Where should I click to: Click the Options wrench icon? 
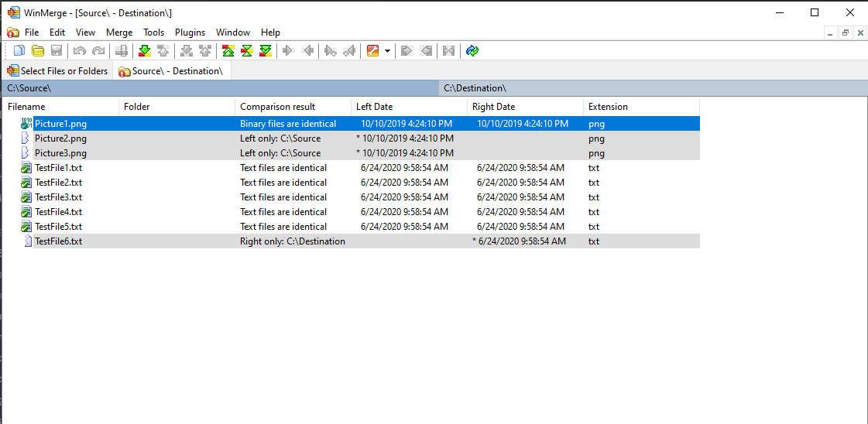(x=372, y=51)
